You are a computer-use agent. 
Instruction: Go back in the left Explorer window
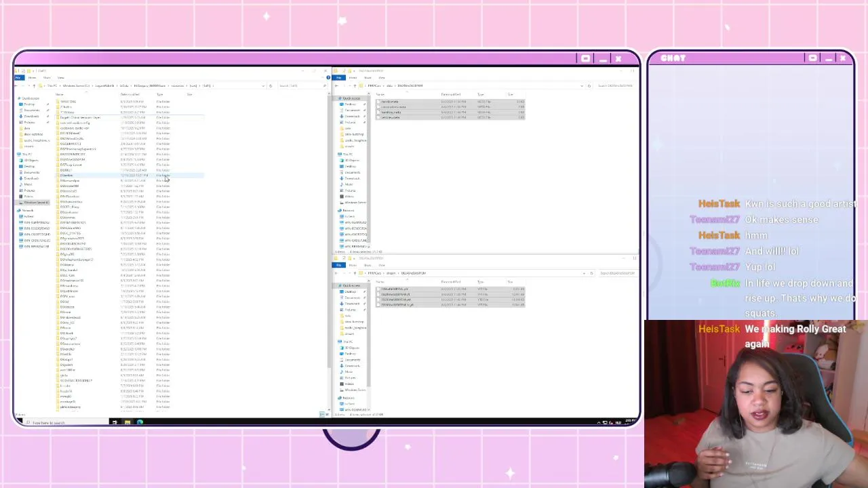16,85
